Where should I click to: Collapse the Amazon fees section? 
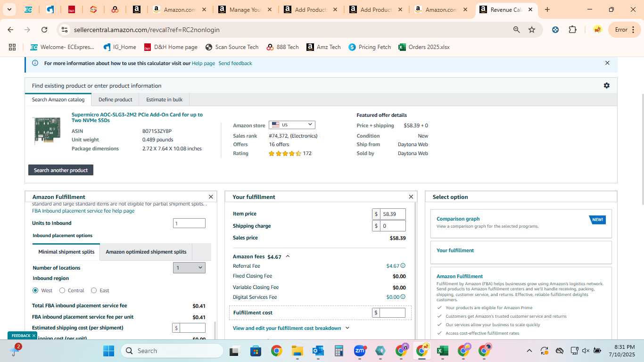288,256
